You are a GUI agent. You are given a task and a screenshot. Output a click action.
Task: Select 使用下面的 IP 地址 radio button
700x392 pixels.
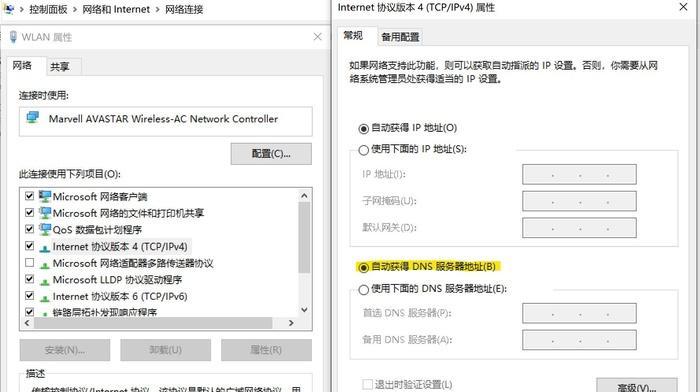click(x=363, y=150)
